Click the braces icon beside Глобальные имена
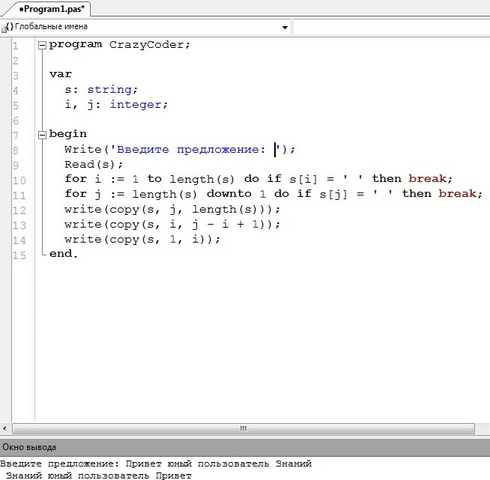This screenshot has width=490, height=480. tap(9, 27)
